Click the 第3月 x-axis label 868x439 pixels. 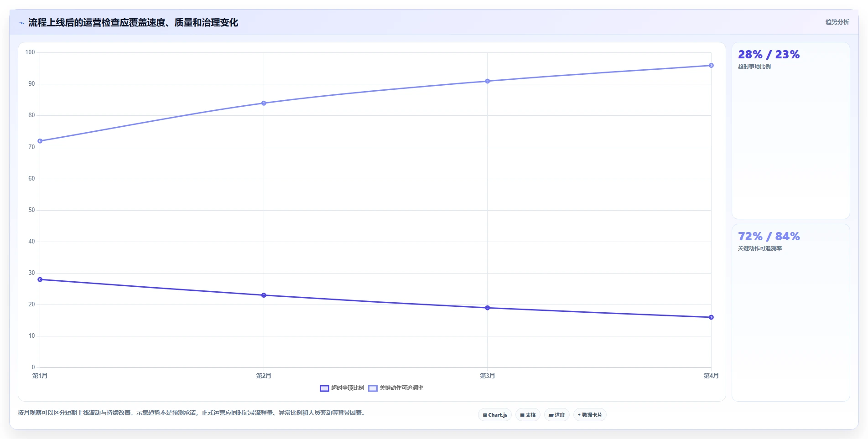pos(488,376)
